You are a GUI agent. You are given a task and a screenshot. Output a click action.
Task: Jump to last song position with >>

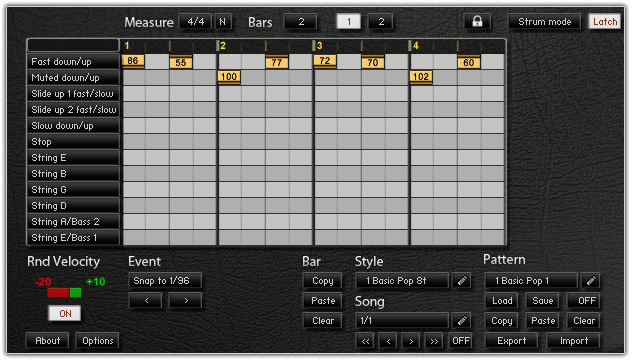(434, 341)
